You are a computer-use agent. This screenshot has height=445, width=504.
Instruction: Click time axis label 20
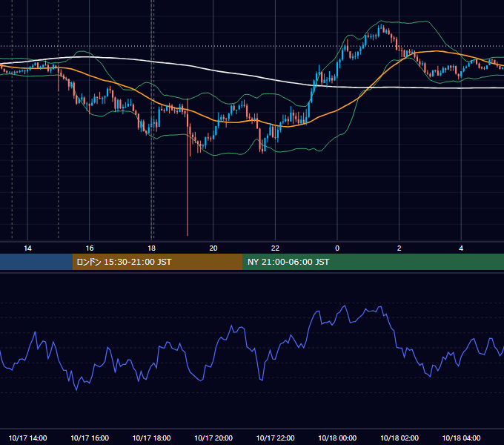tap(213, 248)
